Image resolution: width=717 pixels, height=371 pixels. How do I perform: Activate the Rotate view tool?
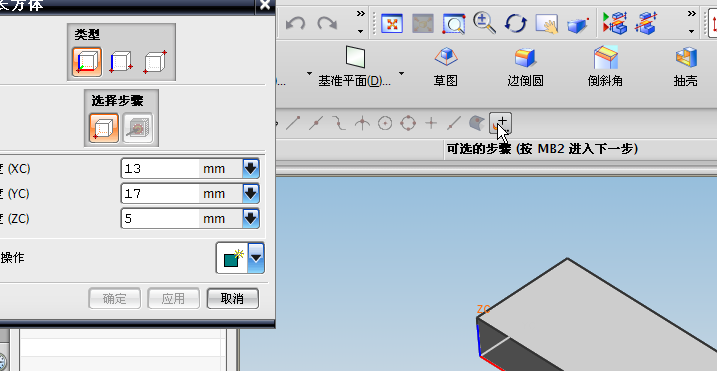coord(516,23)
